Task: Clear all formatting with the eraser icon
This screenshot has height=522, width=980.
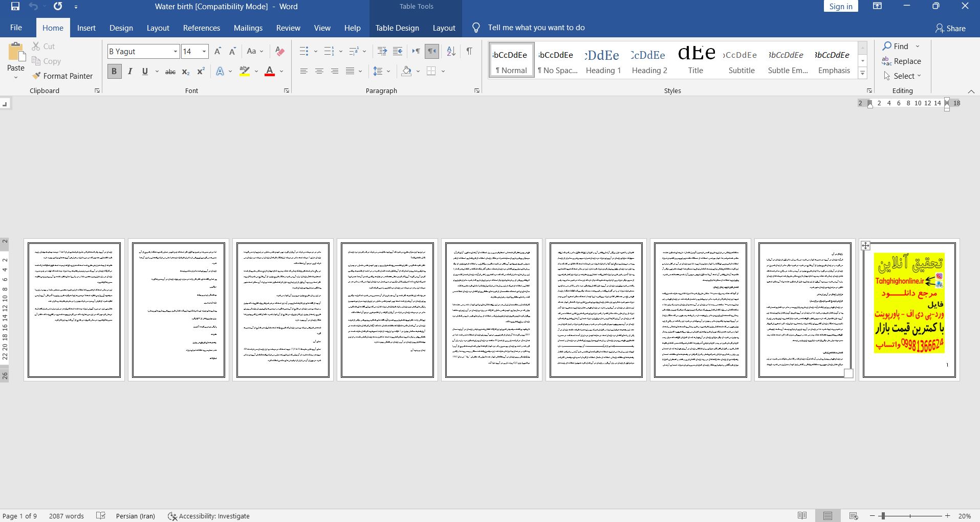Action: pos(279,51)
